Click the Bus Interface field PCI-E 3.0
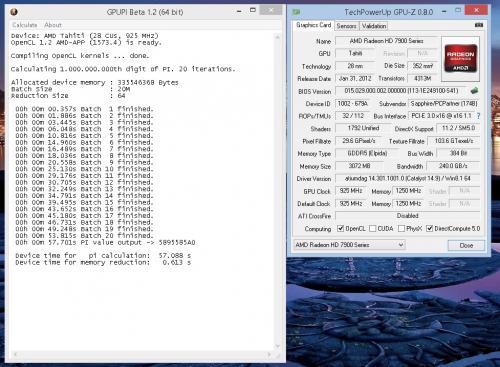Image resolution: width=500 pixels, height=367 pixels. coord(441,116)
